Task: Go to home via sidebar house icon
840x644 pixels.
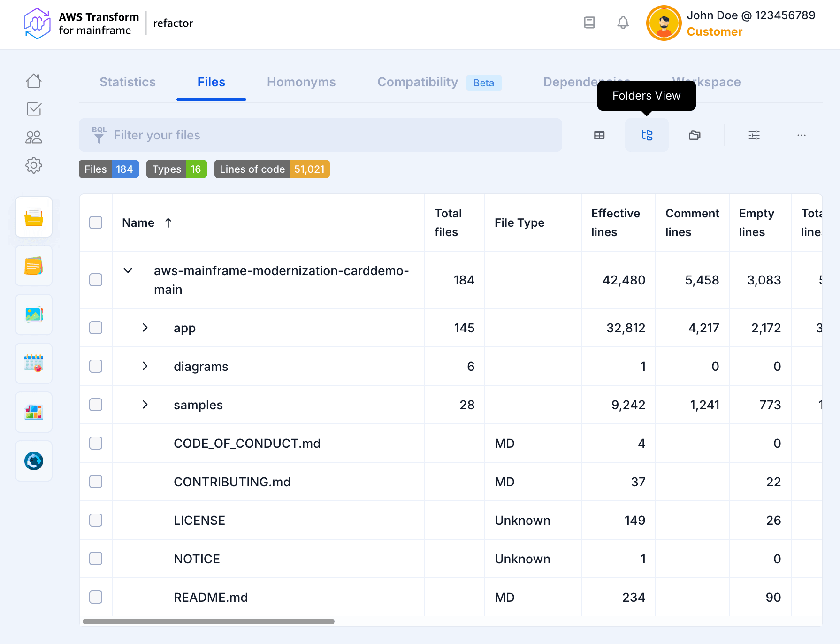Action: [x=34, y=81]
